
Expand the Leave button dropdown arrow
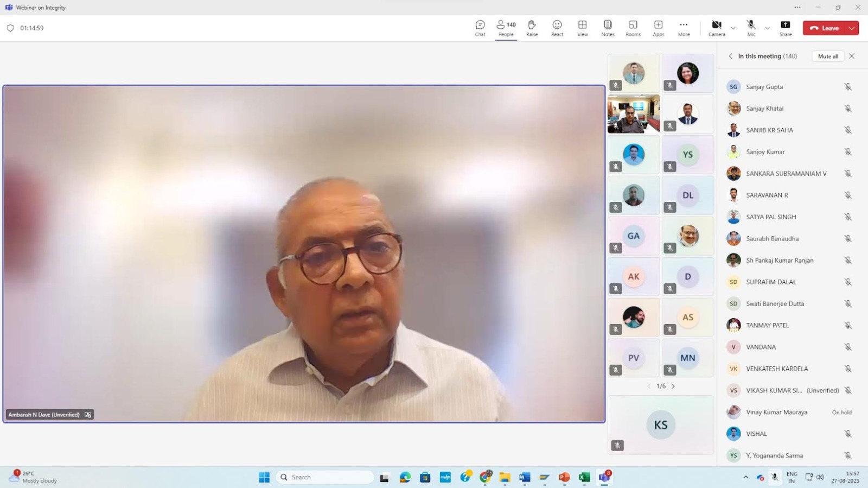coord(852,28)
